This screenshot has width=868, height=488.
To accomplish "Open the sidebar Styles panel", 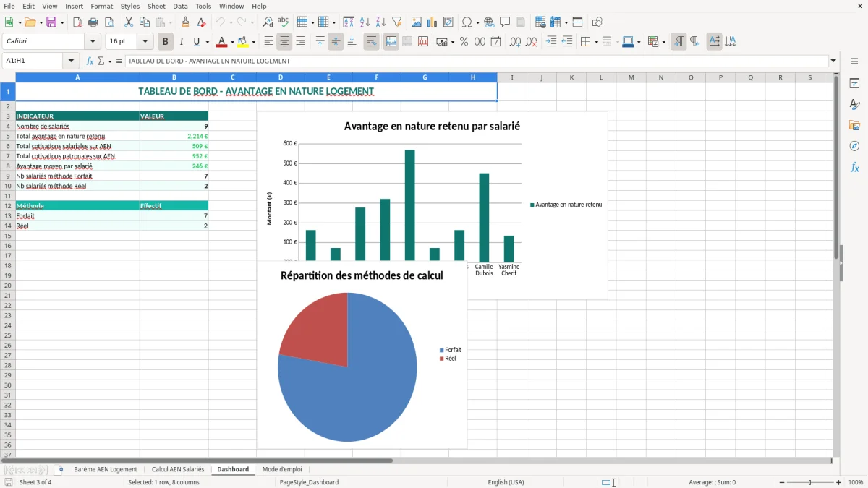I will point(854,105).
